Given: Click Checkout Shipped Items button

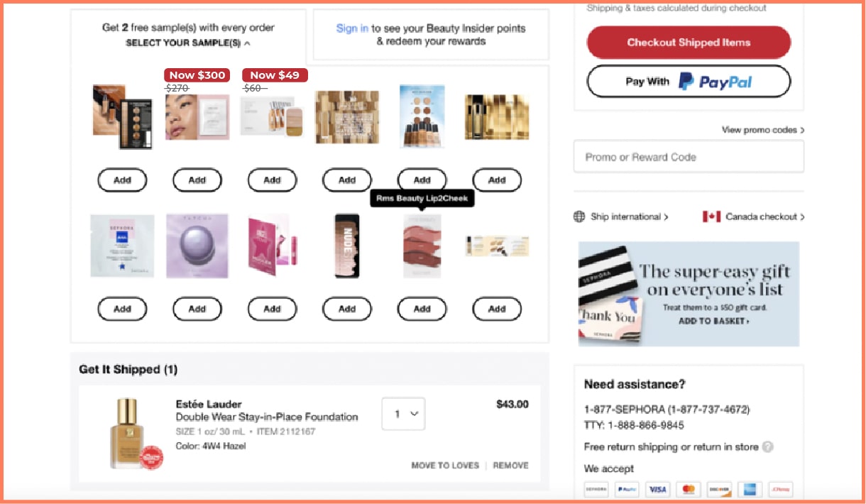Looking at the screenshot, I should [689, 43].
